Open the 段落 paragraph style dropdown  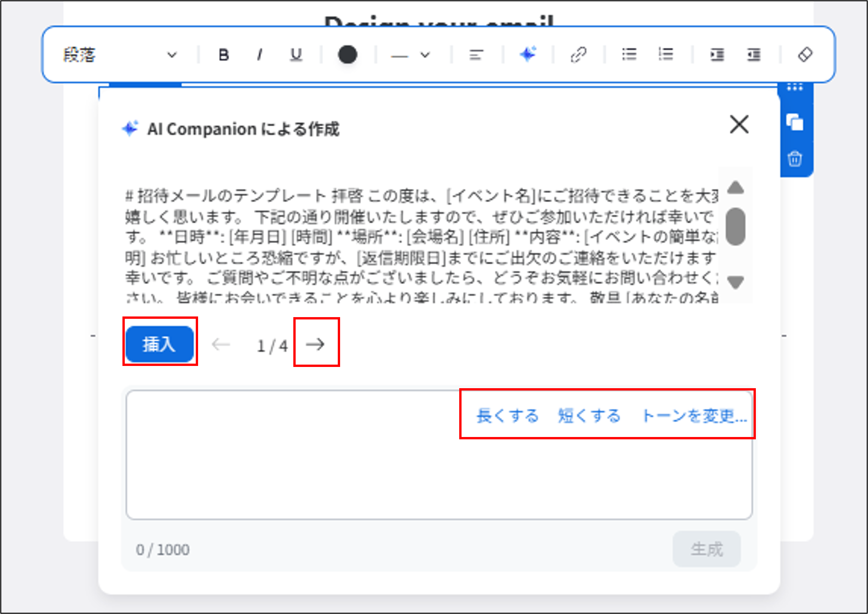coord(119,55)
